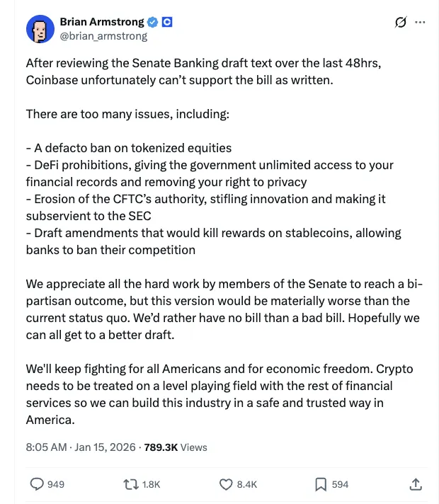Open Brian Armstrong's profile avatar

coord(40,29)
